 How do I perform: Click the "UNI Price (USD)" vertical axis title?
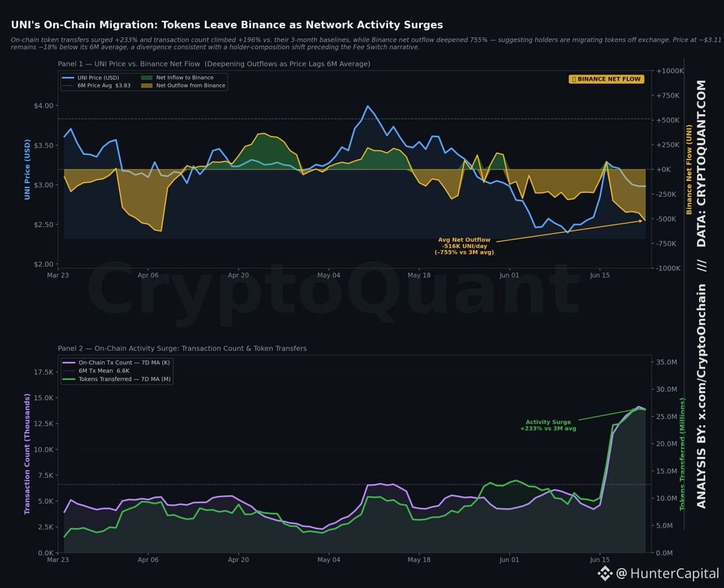[27, 170]
